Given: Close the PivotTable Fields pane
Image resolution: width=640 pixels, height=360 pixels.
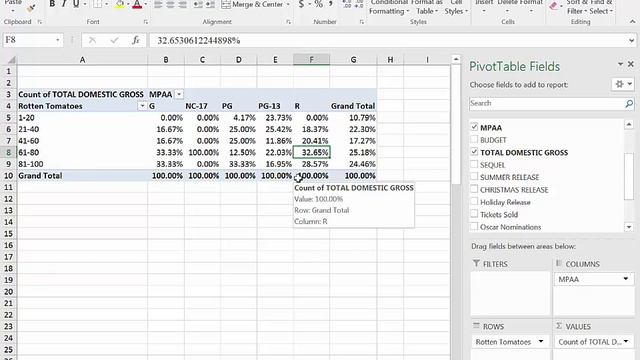Looking at the screenshot, I should [631, 64].
